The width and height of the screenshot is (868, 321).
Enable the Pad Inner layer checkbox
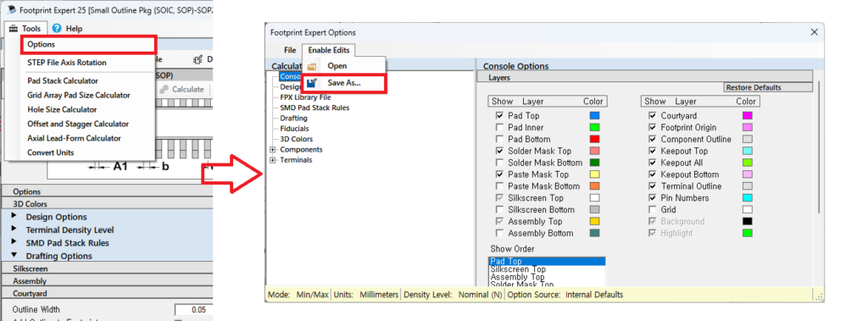point(500,127)
